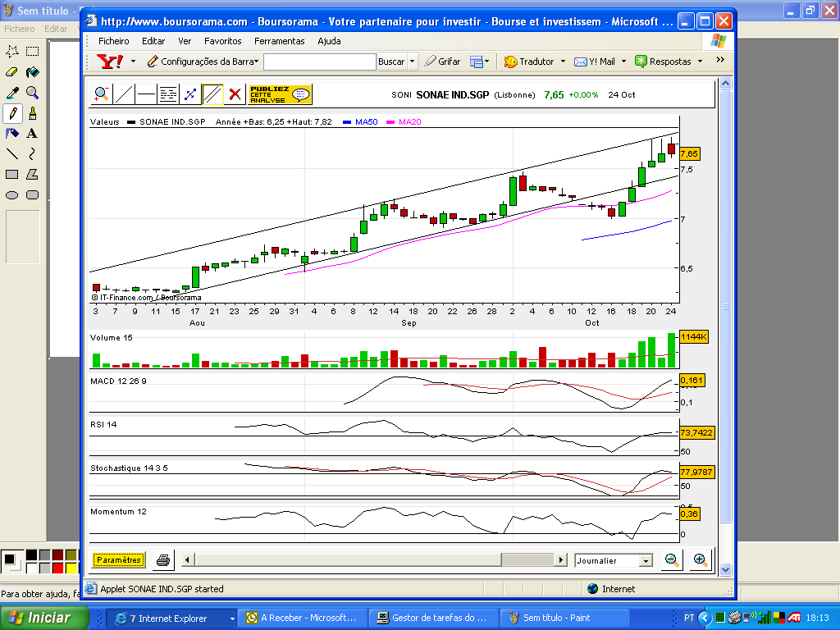Expand the Buscar dropdown arrow
This screenshot has width=840, height=630.
(412, 62)
